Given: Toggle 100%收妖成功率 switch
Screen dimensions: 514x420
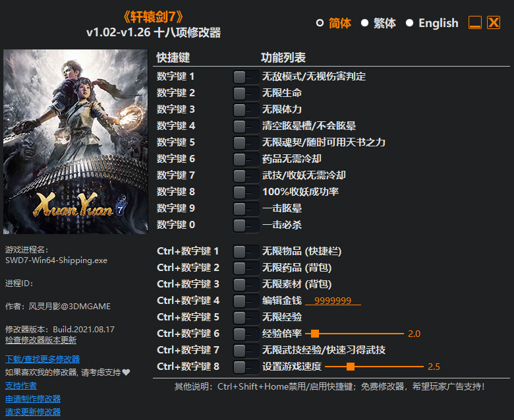Looking at the screenshot, I should pyautogui.click(x=246, y=193).
